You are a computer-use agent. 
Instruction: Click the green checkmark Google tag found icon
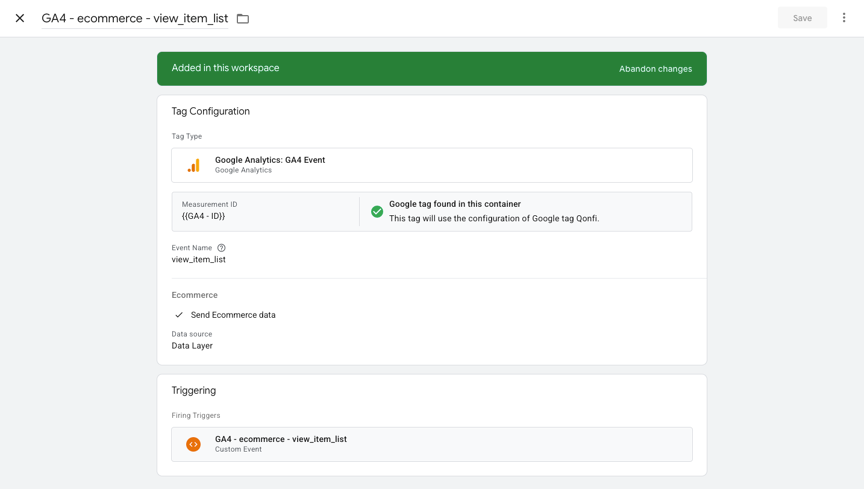click(x=377, y=211)
